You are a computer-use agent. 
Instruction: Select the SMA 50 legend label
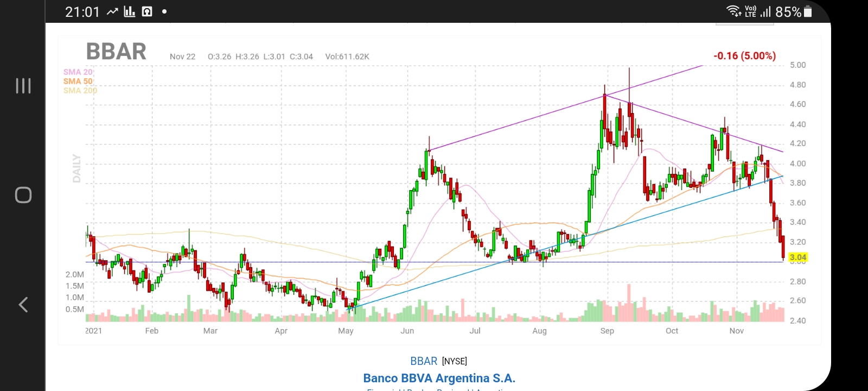tap(78, 81)
